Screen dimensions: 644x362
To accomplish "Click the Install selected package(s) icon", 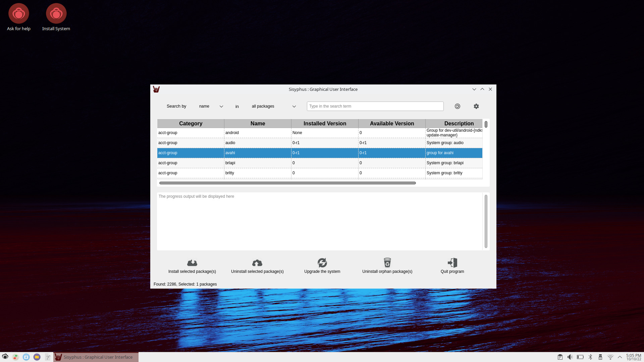I will pyautogui.click(x=192, y=263).
